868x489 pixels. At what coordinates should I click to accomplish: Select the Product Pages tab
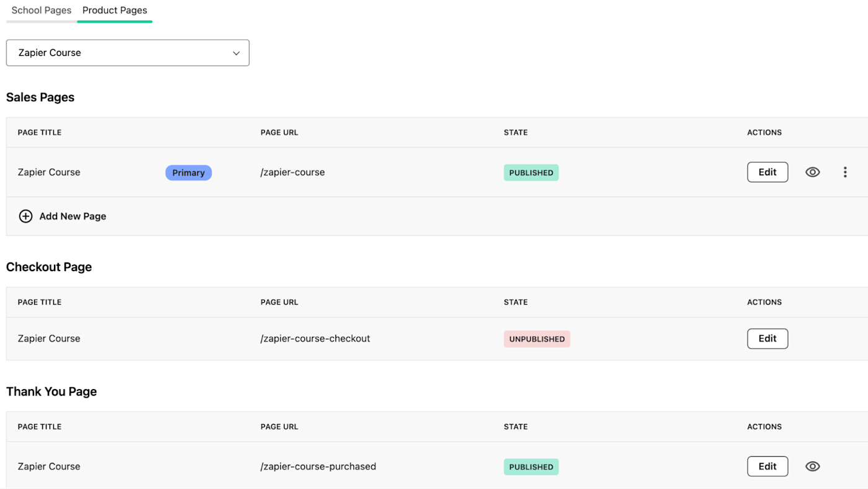(x=115, y=11)
